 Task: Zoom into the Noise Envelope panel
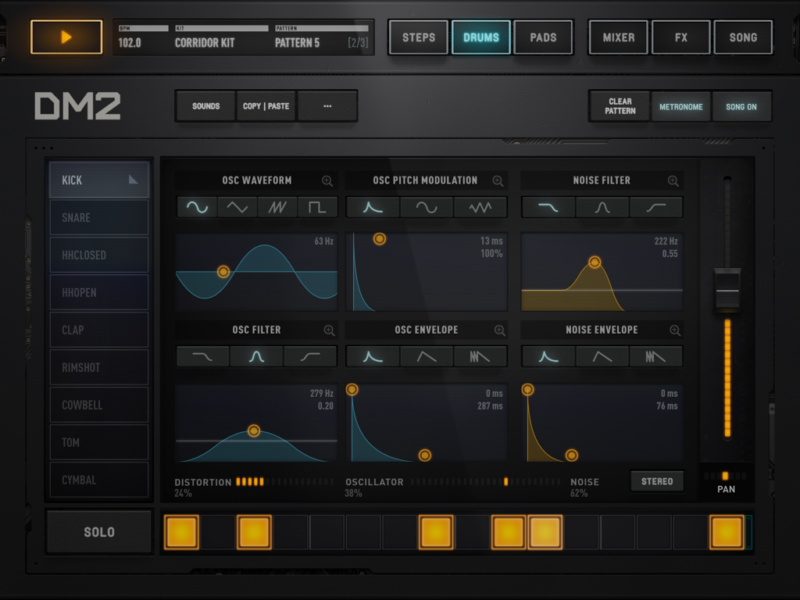point(675,330)
